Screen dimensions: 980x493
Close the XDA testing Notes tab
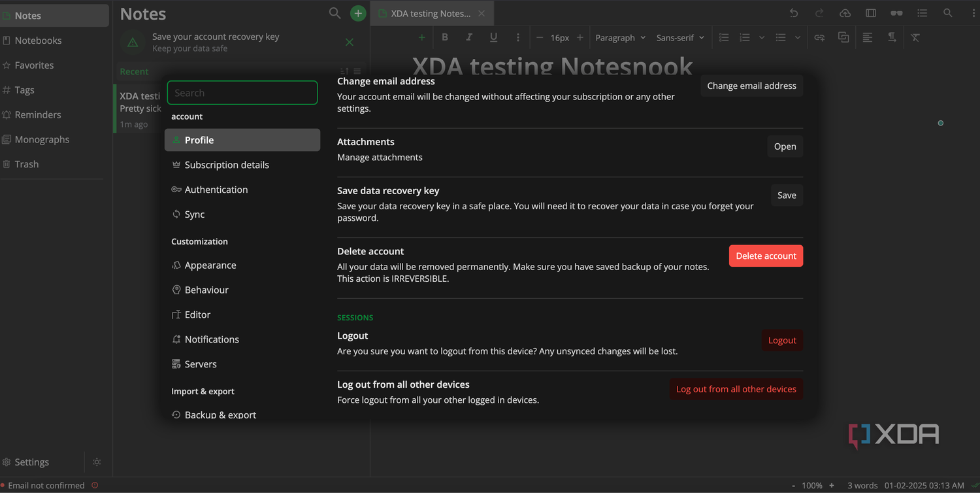pyautogui.click(x=482, y=13)
